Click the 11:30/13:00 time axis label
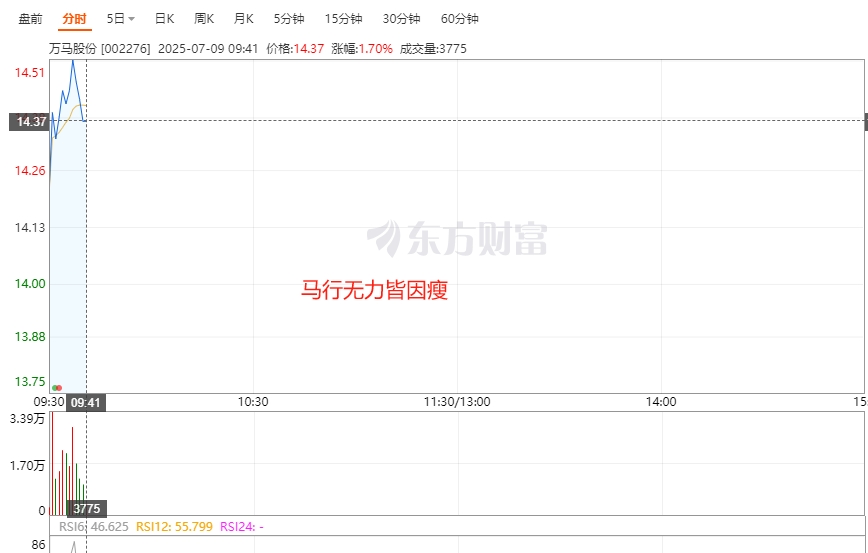868x553 pixels. (x=457, y=402)
